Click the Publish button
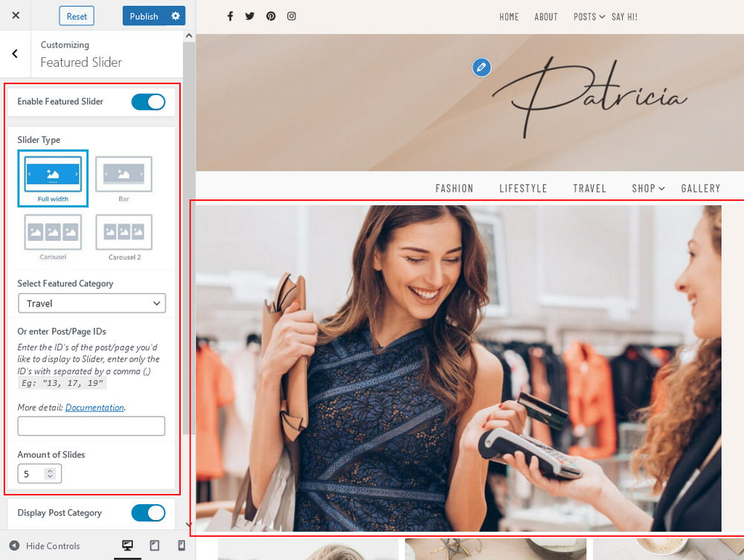 point(144,16)
